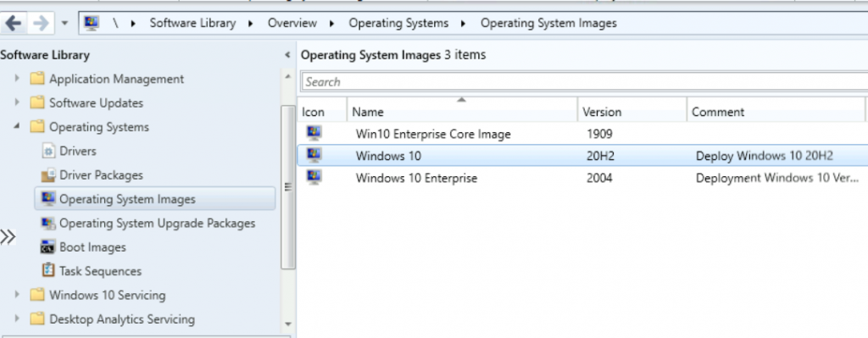This screenshot has height=338, width=868.
Task: Select Software Library in the breadcrumb
Action: [192, 23]
